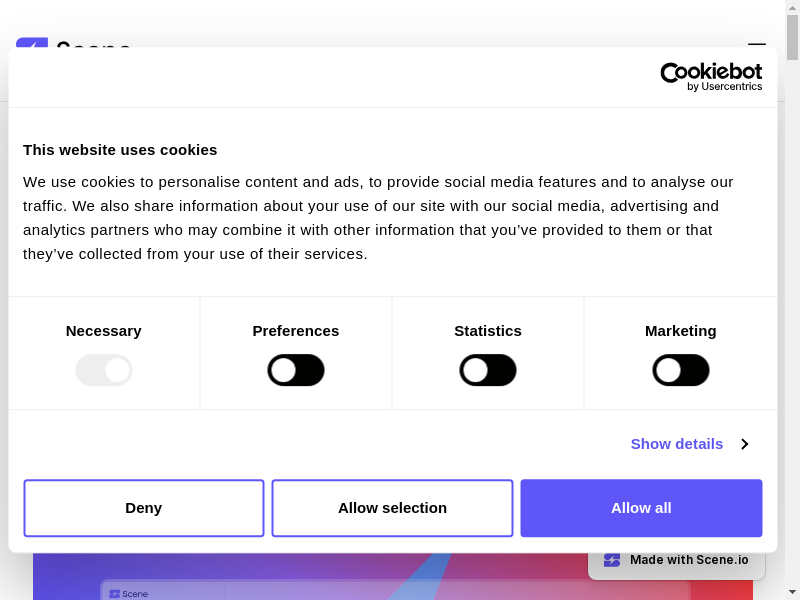Image resolution: width=800 pixels, height=600 pixels.
Task: Click the Cookiebot by Usercentrics logo
Action: pos(711,77)
